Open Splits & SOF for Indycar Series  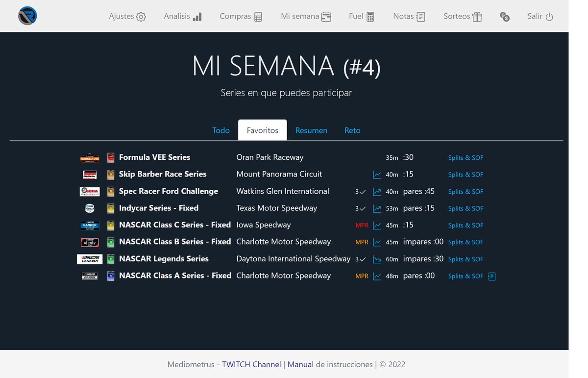pos(465,208)
